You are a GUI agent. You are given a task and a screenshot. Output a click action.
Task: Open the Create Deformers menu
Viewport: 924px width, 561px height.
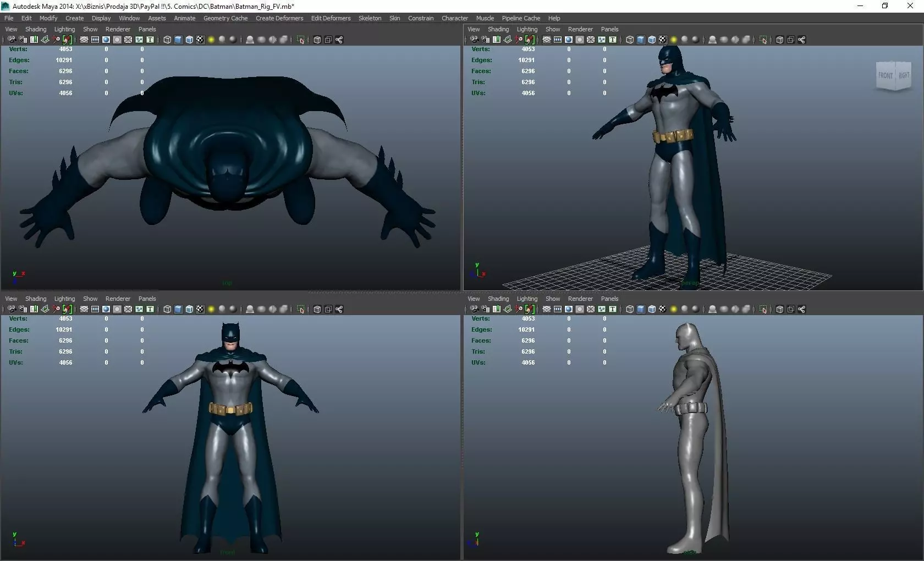pyautogui.click(x=279, y=18)
